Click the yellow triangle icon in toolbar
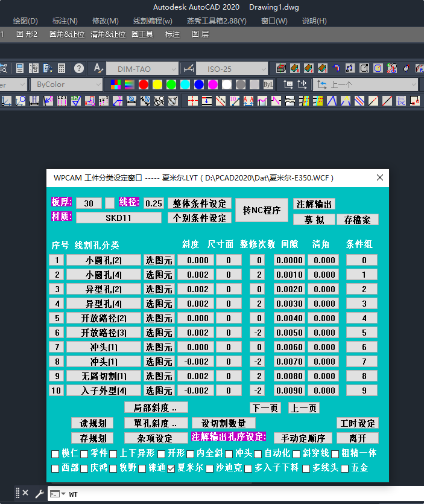Screen dimensions: 424x504 (346, 101)
